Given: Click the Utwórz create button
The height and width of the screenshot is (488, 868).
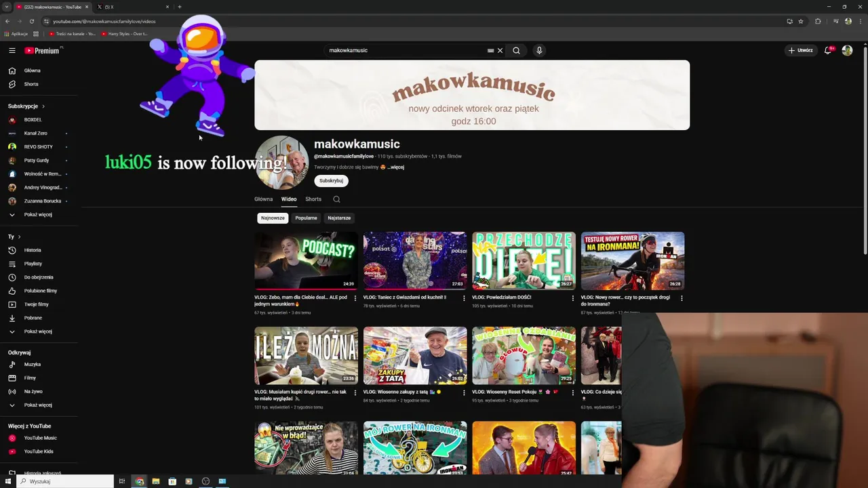Looking at the screenshot, I should pyautogui.click(x=800, y=50).
